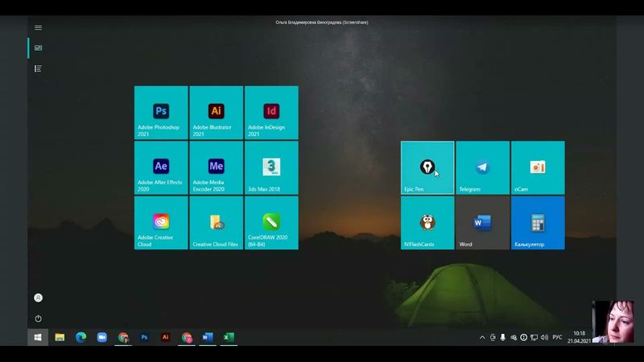Launch Adobe Illustrator 2021 from Start tiles
644x362 pixels.
coord(216,113)
